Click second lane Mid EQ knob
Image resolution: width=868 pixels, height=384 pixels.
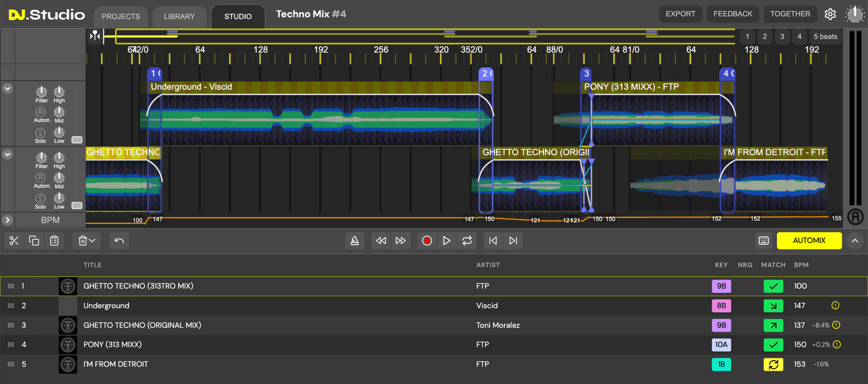tap(60, 178)
